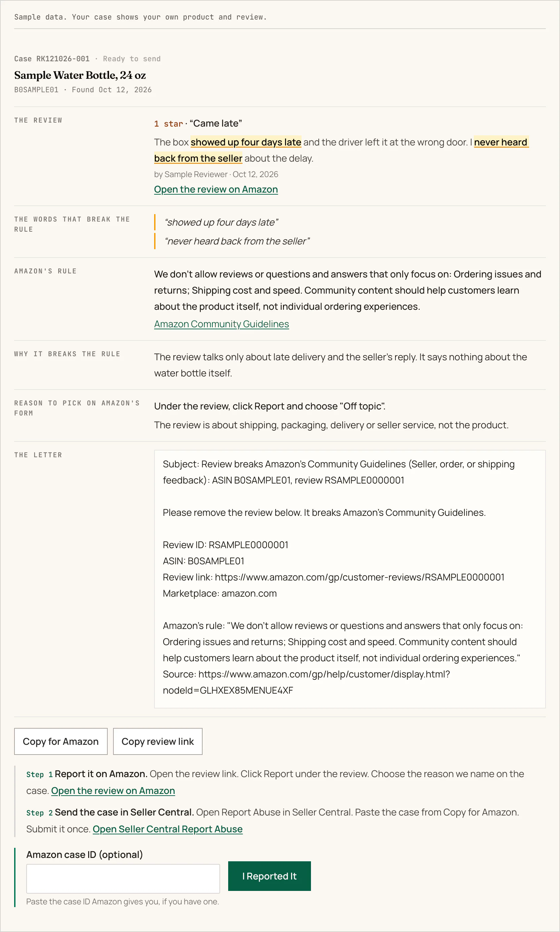Click the "AMAZON'S RULE" section label
The height and width of the screenshot is (932, 560).
pyautogui.click(x=45, y=271)
